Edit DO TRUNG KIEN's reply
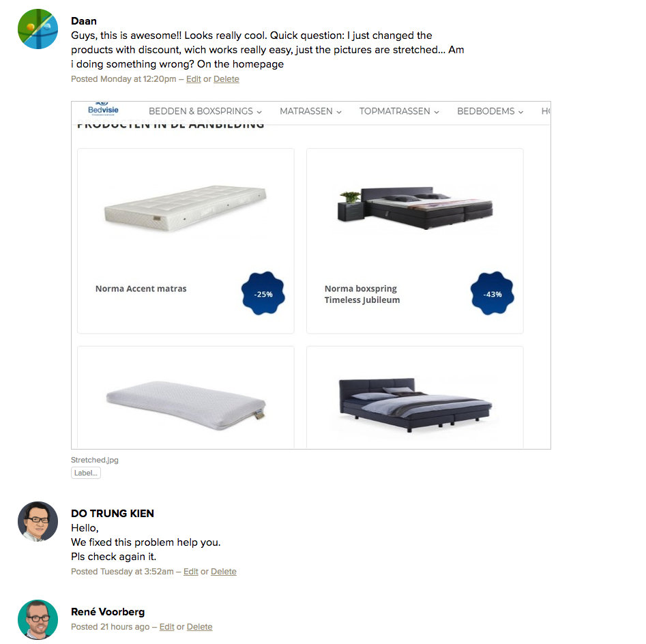 click(191, 572)
